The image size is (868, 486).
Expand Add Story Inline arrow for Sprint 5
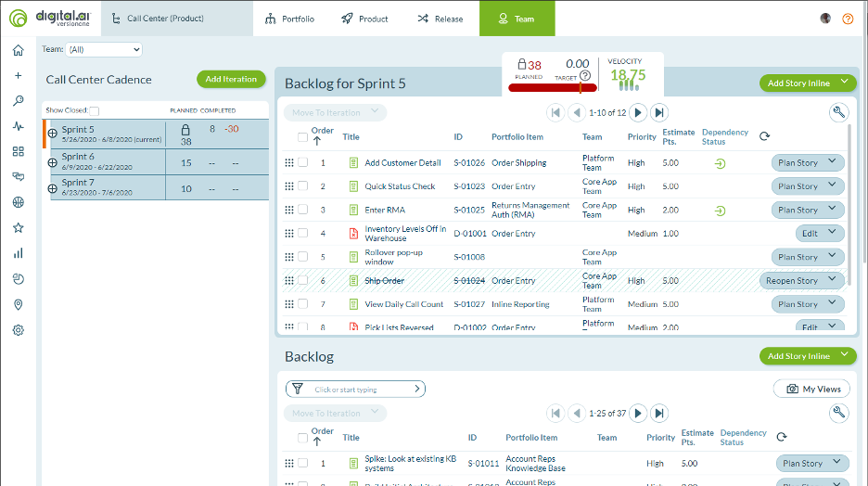click(x=844, y=82)
